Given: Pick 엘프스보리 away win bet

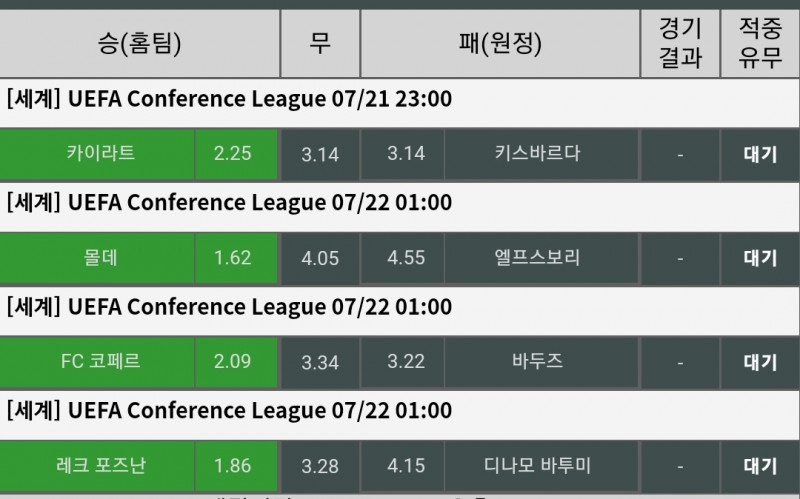Looking at the screenshot, I should (x=537, y=257).
